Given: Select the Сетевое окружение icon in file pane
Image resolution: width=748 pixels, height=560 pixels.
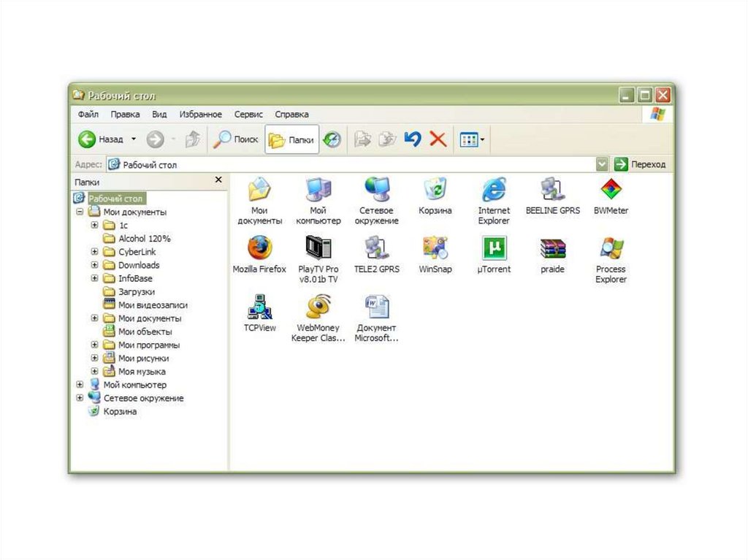Looking at the screenshot, I should click(x=376, y=189).
